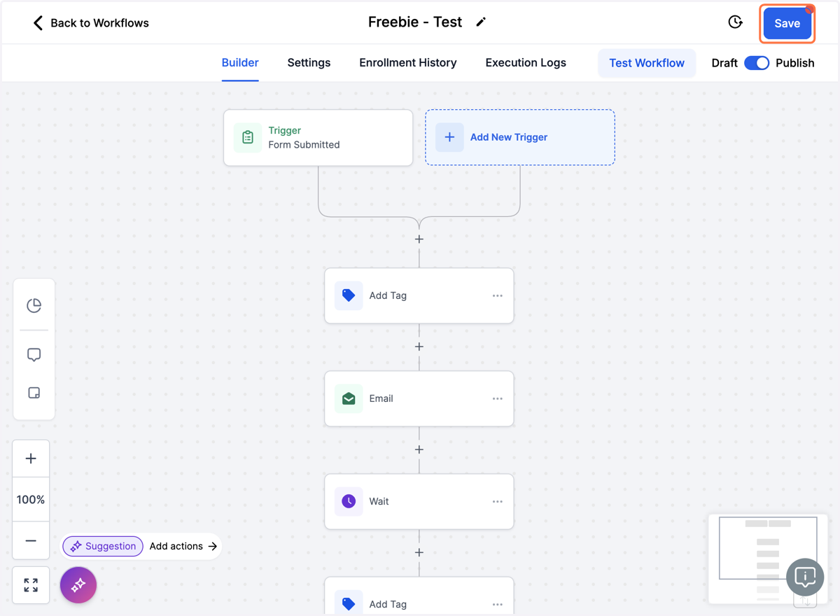Open version history clock icon
Screen dimensions: 840x616
click(x=735, y=22)
